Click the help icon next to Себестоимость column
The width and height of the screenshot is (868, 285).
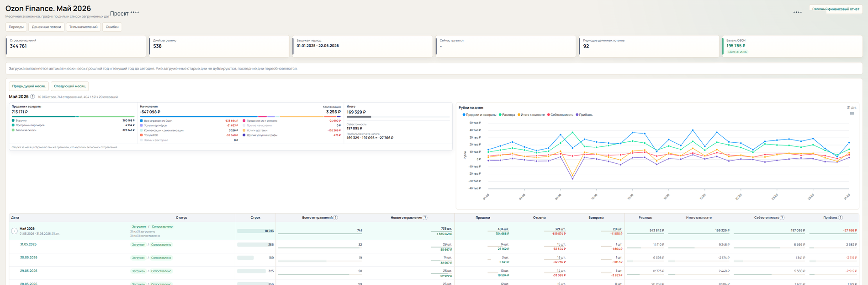[782, 218]
